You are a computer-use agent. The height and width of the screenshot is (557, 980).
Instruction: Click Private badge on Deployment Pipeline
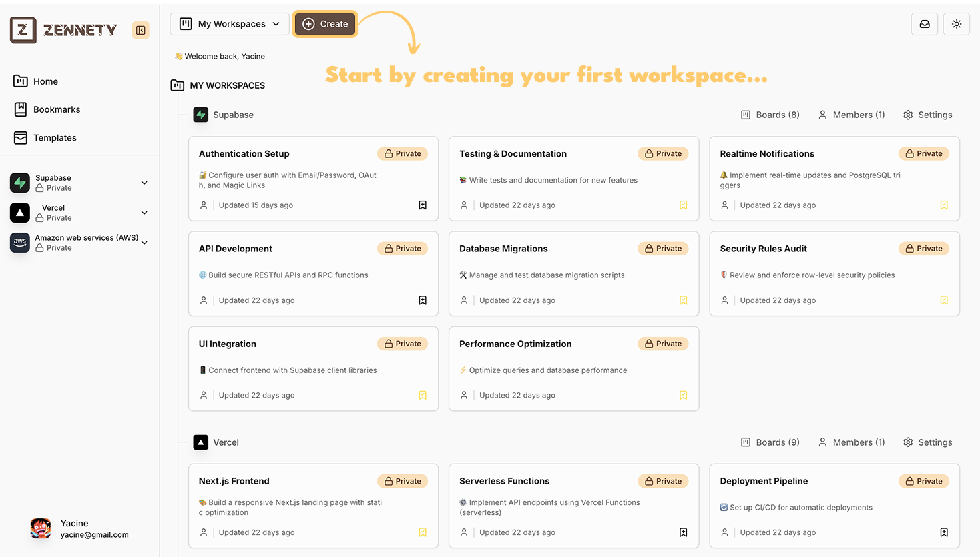[x=924, y=481]
